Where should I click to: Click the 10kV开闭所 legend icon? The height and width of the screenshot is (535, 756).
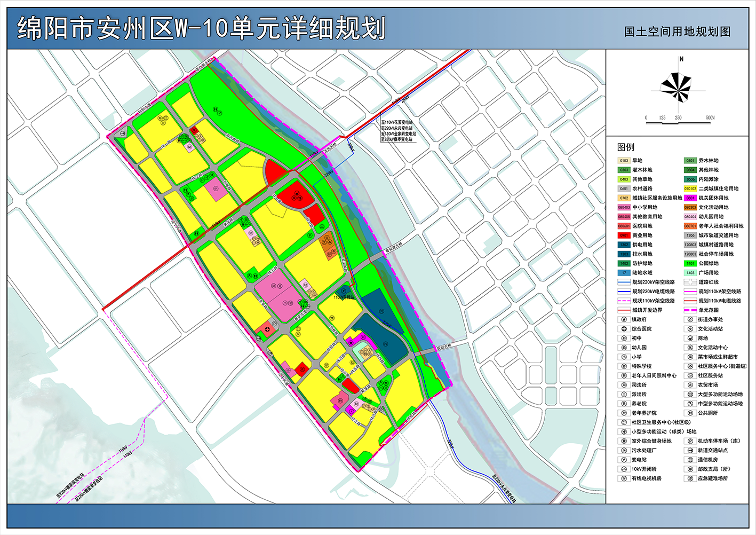[x=623, y=469]
